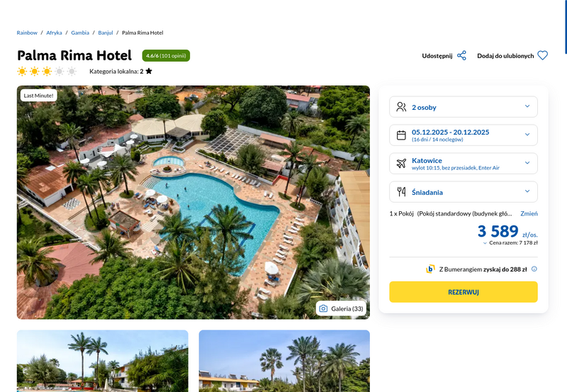This screenshot has height=392, width=567.
Task: Click the camera icon in Galeria button
Action: pos(323,308)
